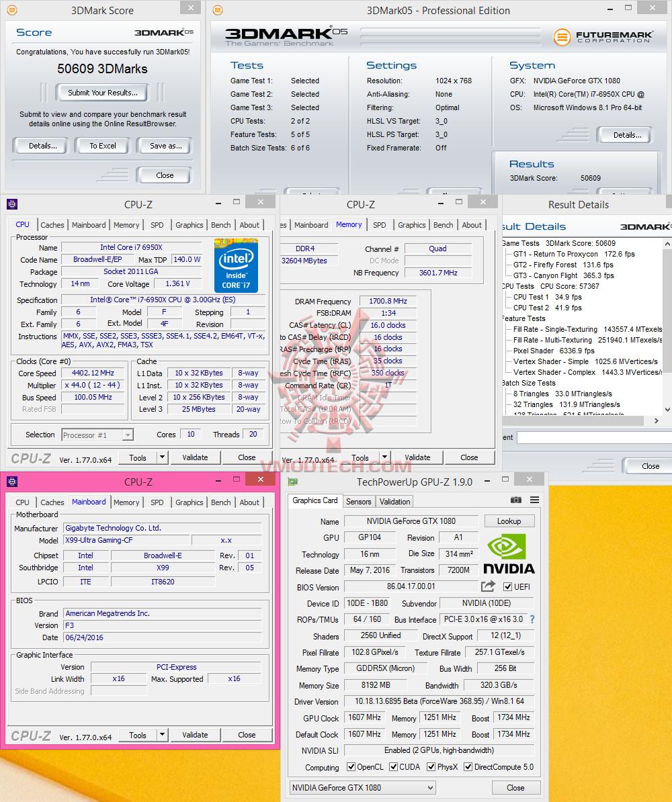Toggle the OpenCL checkbox

351,766
